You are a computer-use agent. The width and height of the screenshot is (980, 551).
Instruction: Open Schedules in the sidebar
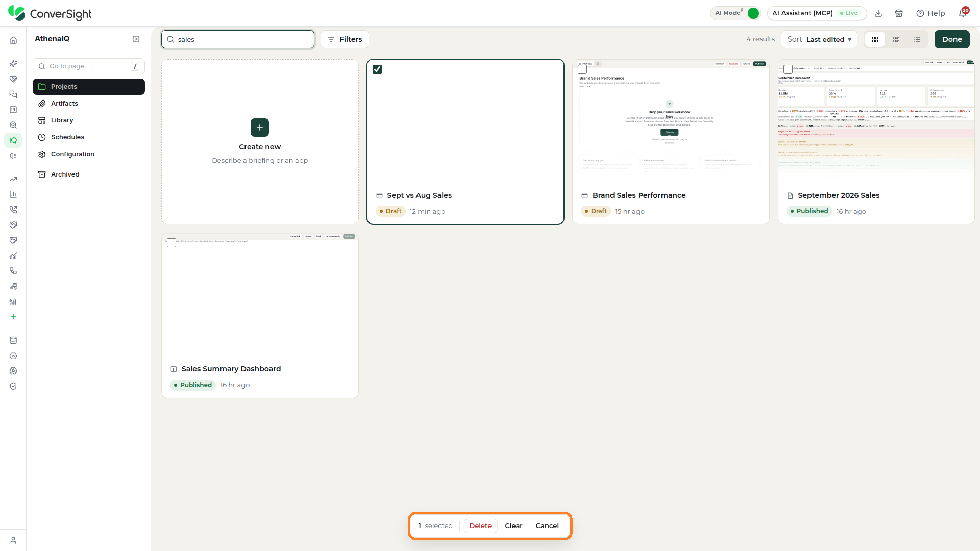(x=89, y=137)
